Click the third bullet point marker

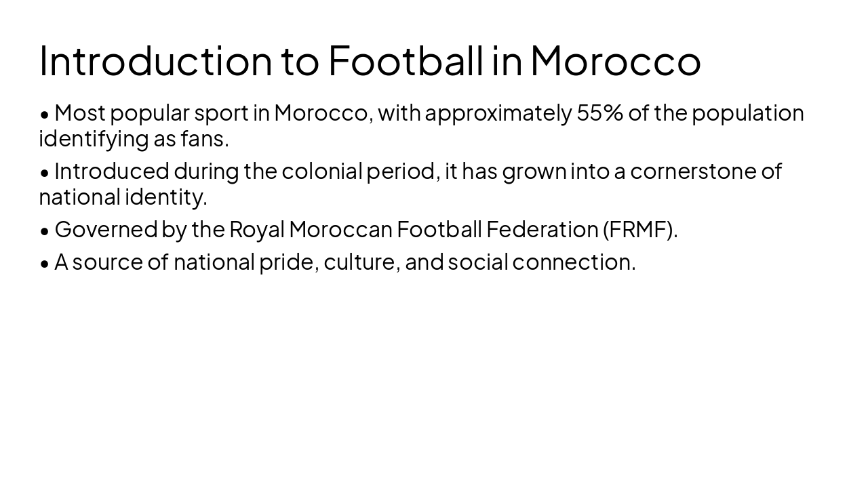click(x=45, y=230)
